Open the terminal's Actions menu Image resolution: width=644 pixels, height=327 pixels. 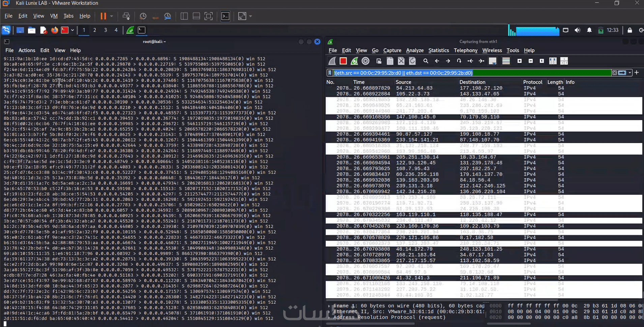tap(27, 50)
